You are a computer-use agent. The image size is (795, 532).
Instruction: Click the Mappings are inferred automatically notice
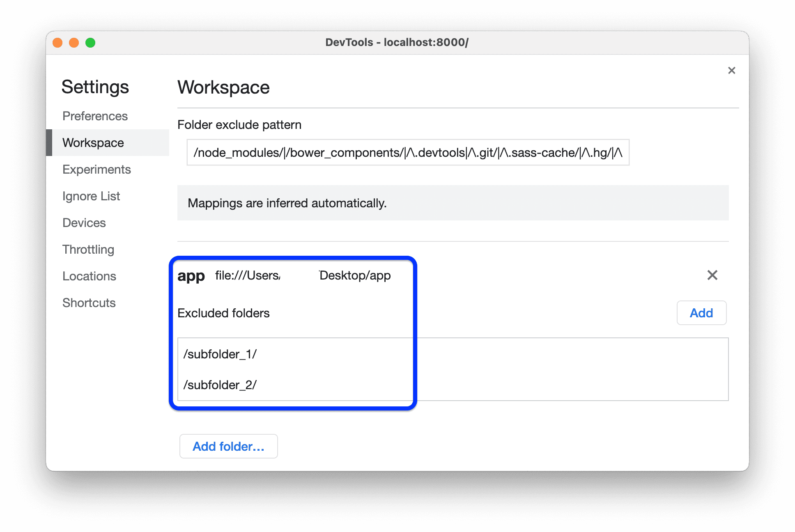(x=453, y=204)
